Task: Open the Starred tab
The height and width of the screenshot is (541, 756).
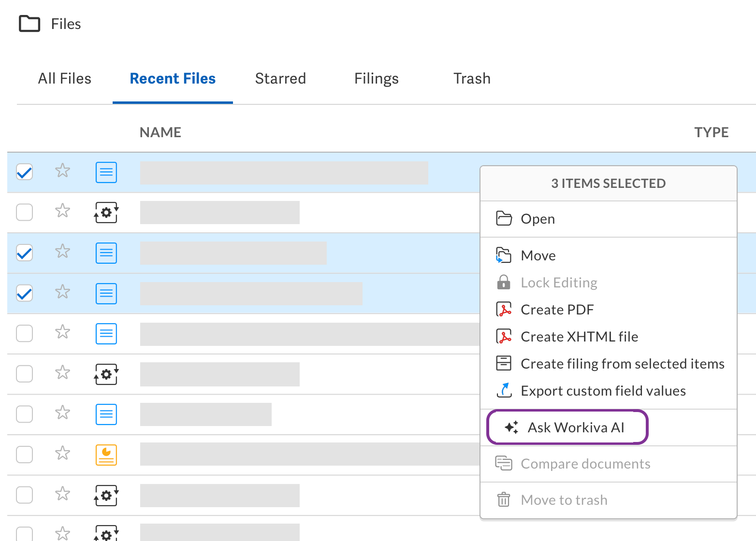Action: click(x=280, y=79)
